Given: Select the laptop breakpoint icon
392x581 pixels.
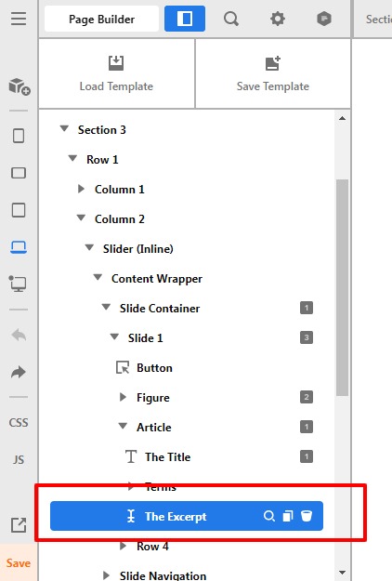Looking at the screenshot, I should coord(19,247).
